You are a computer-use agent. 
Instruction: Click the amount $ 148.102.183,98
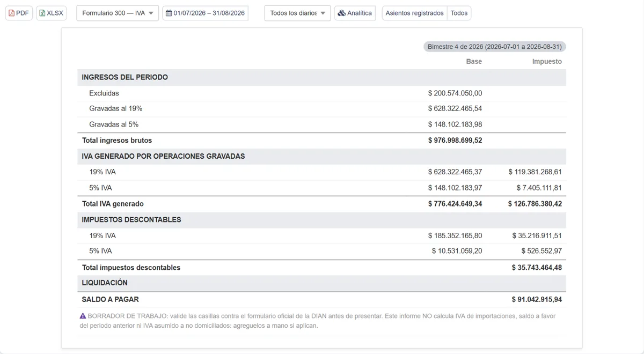pyautogui.click(x=455, y=124)
